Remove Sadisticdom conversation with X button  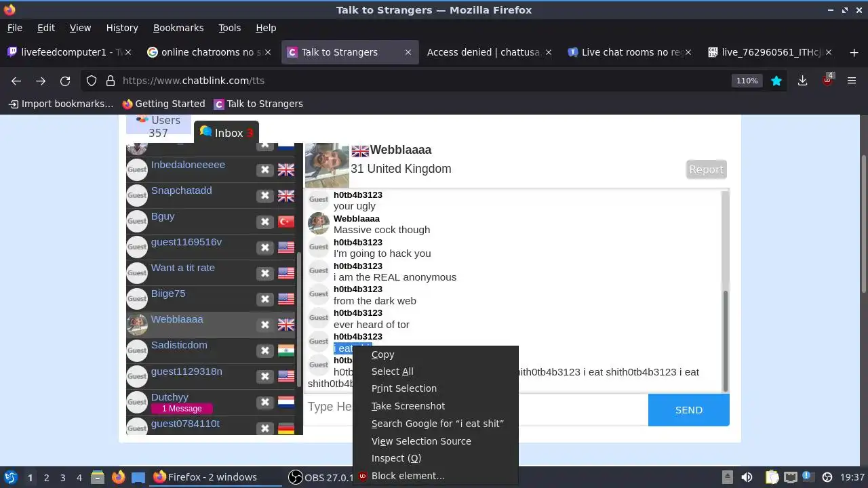pyautogui.click(x=265, y=350)
